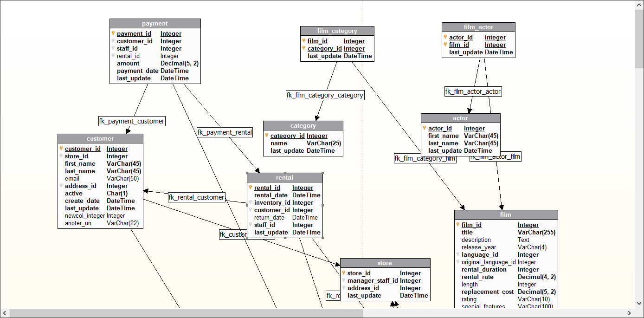Click the key icon beside film_id in the film table

(457, 225)
